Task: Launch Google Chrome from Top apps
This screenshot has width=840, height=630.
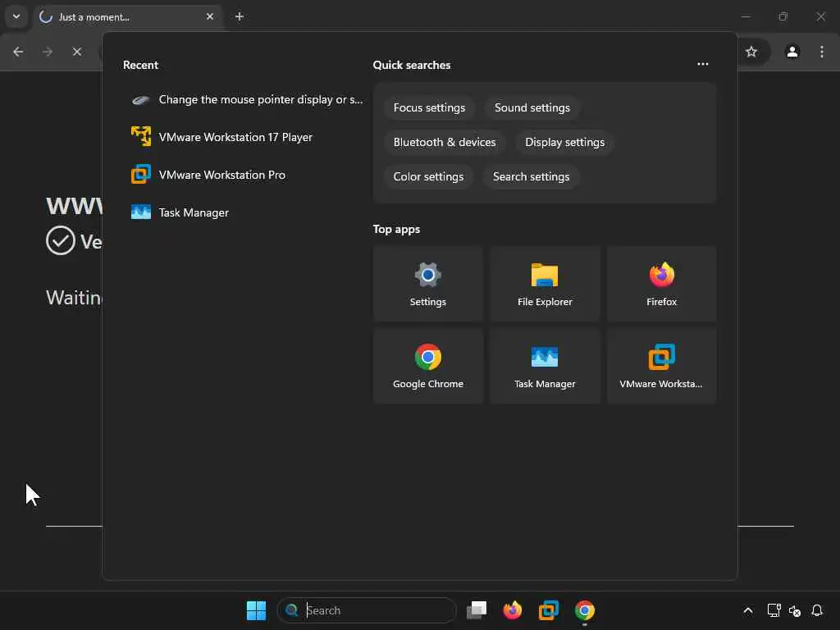Action: pyautogui.click(x=427, y=366)
